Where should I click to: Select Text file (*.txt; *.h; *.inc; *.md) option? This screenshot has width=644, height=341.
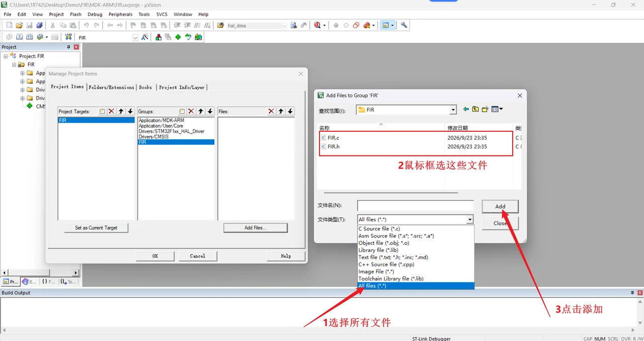tap(416, 257)
